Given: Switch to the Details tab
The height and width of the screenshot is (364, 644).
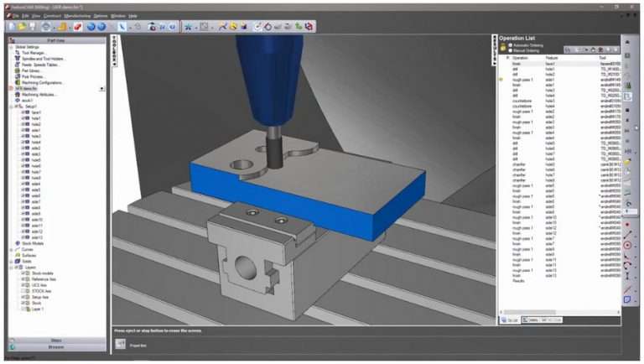Looking at the screenshot, I should tap(530, 320).
